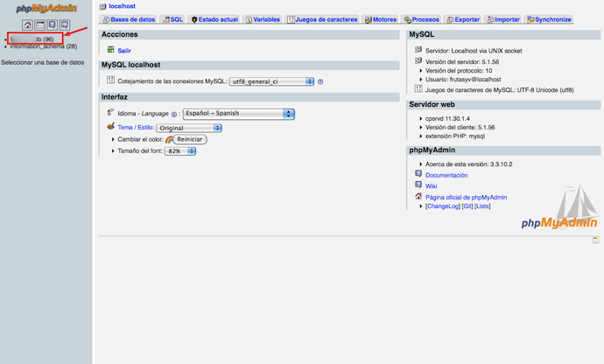
Task: Click the Cambiar el color label
Action: pyautogui.click(x=141, y=139)
